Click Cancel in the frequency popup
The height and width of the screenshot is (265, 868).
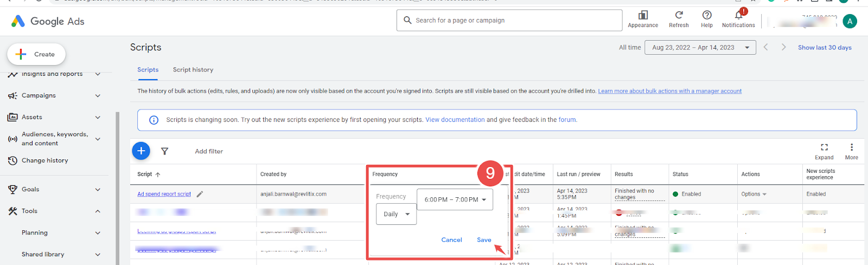[x=451, y=240]
